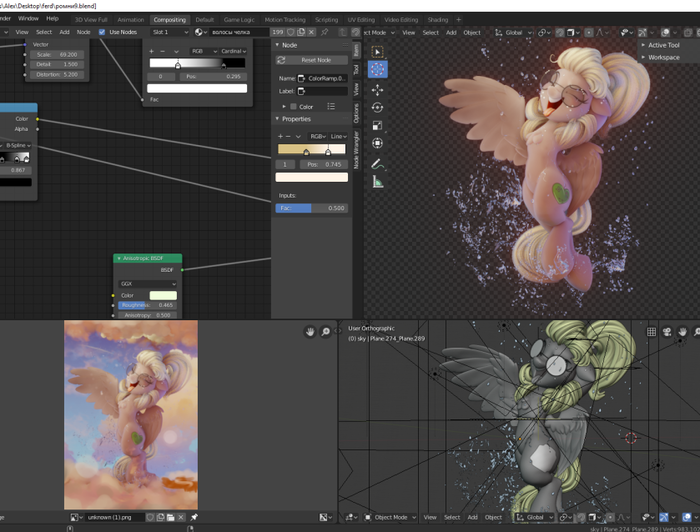
Task: Select the Move tool in viewport toolbar
Action: click(378, 88)
